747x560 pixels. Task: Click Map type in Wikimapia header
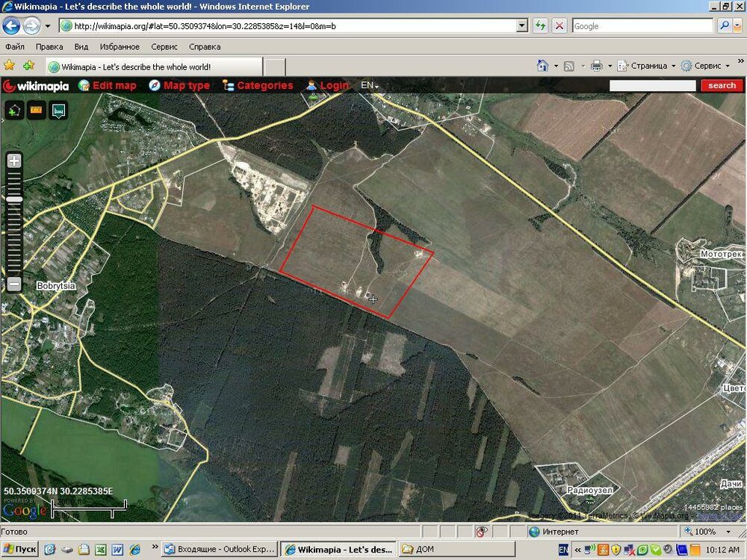pos(179,85)
